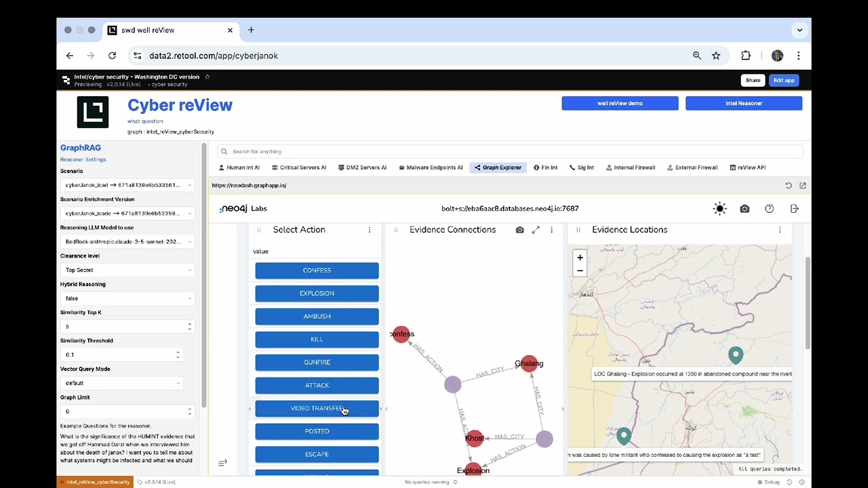Image resolution: width=868 pixels, height=488 pixels.
Task: Adjust Graph Limit stepper arrows
Action: coord(189,411)
